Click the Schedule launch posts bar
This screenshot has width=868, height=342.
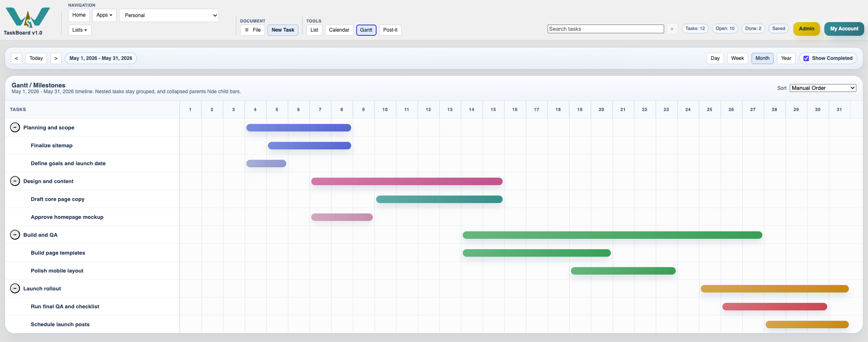(x=807, y=325)
